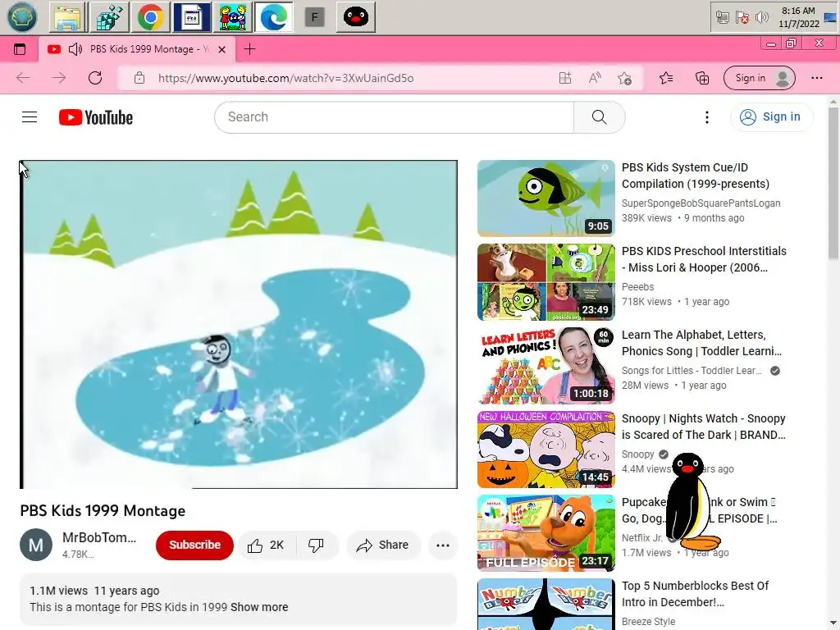Click the Start button orb
Viewport: 840px width, 630px height.
(22, 17)
